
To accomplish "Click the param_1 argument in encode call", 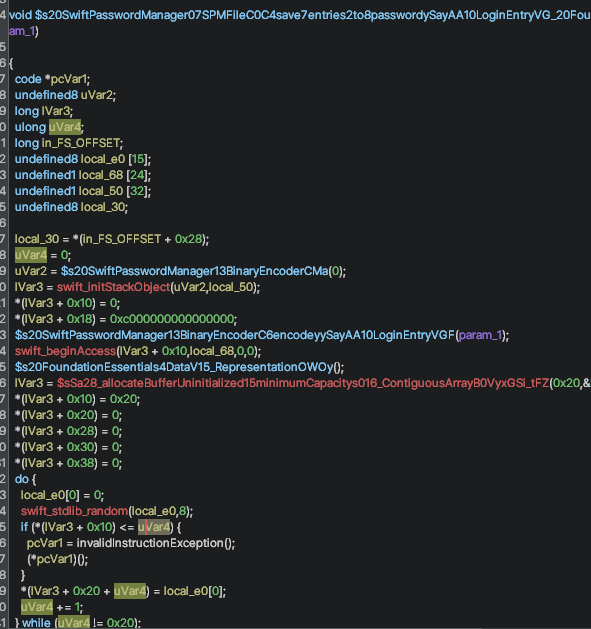I will tap(480, 335).
